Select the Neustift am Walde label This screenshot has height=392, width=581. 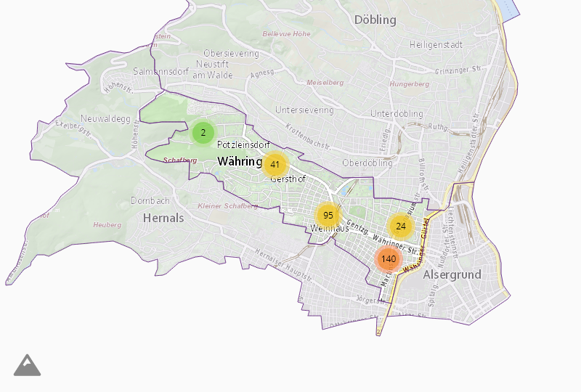coord(213,70)
